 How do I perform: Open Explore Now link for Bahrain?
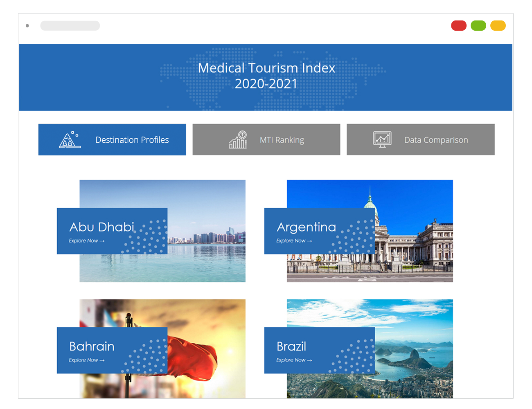click(x=87, y=360)
